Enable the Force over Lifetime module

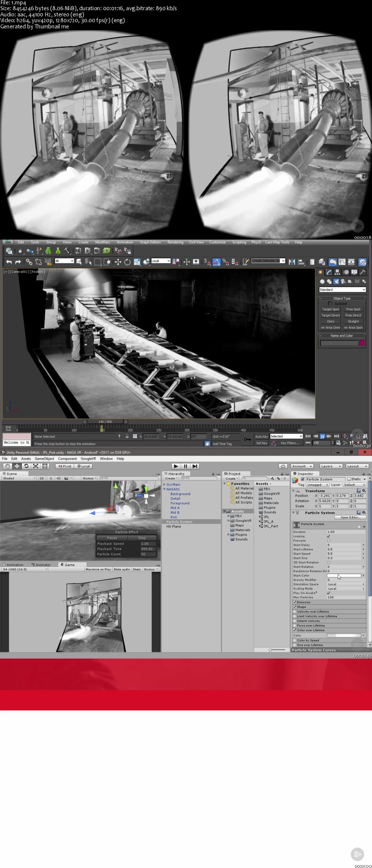(295, 625)
